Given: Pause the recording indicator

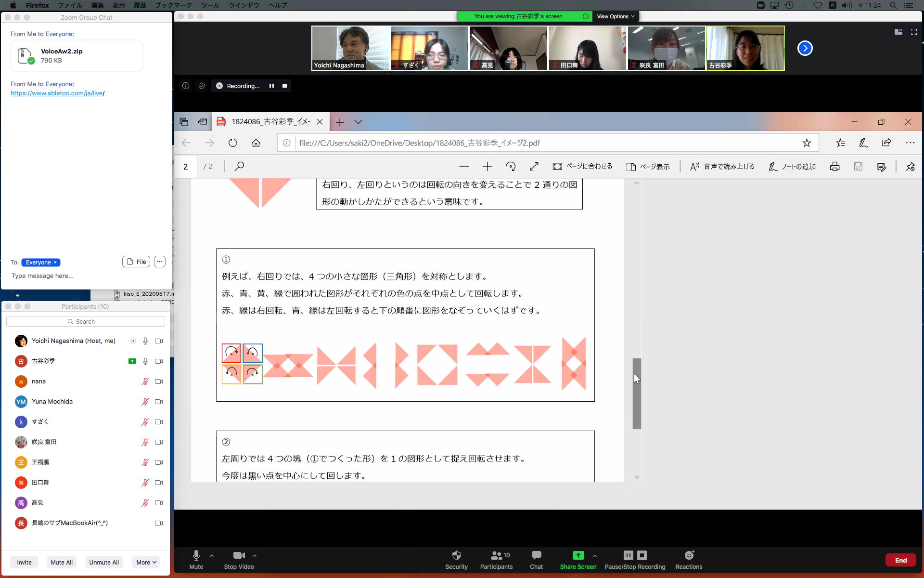Looking at the screenshot, I should point(271,86).
